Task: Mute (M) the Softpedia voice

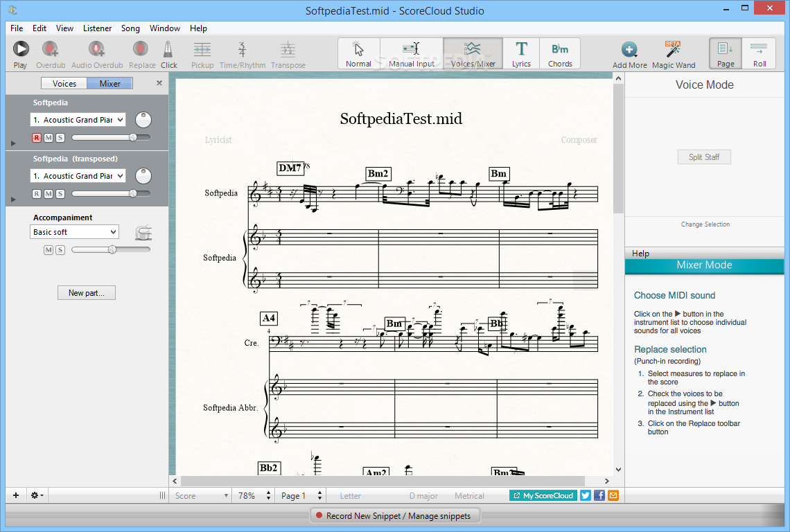Action: [x=49, y=138]
